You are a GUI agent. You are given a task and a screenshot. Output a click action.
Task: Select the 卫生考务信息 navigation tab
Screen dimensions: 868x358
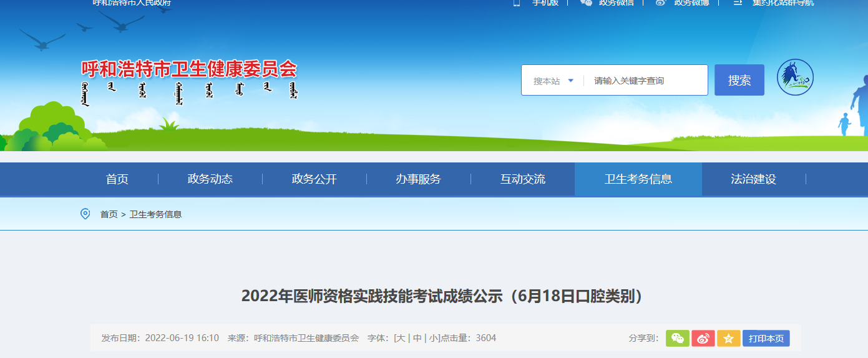638,179
